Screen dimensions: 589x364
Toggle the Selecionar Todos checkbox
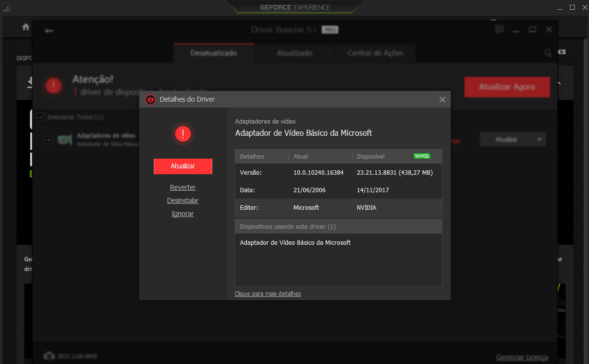point(40,117)
